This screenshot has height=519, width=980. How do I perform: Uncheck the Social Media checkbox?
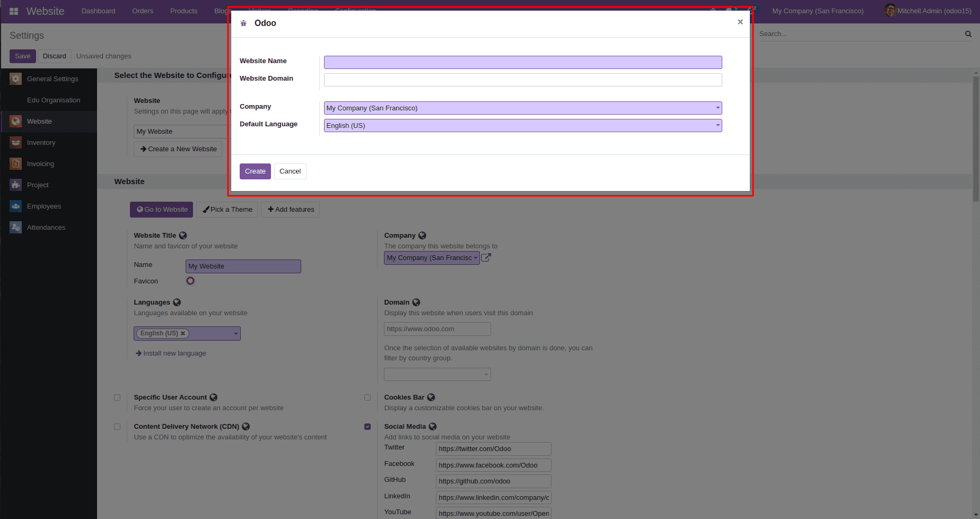pyautogui.click(x=367, y=427)
